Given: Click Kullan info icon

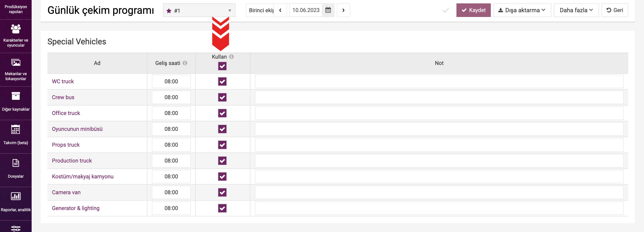Looking at the screenshot, I should 231,57.
